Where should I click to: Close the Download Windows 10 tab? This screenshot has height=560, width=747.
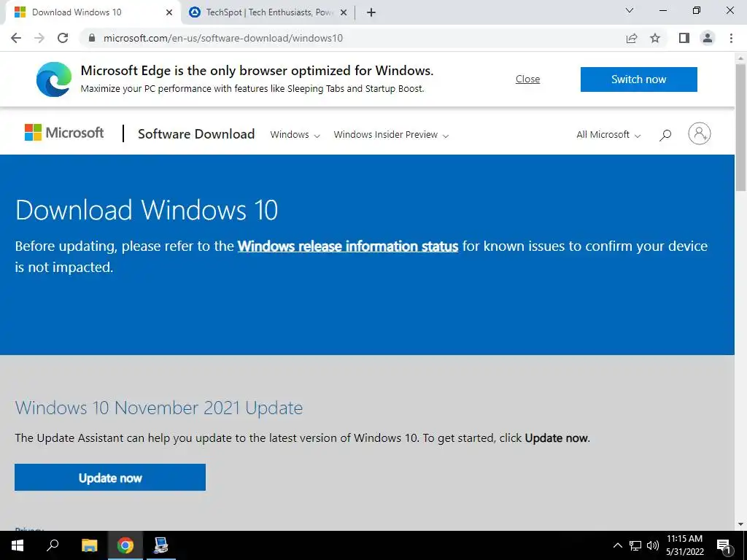click(x=169, y=12)
